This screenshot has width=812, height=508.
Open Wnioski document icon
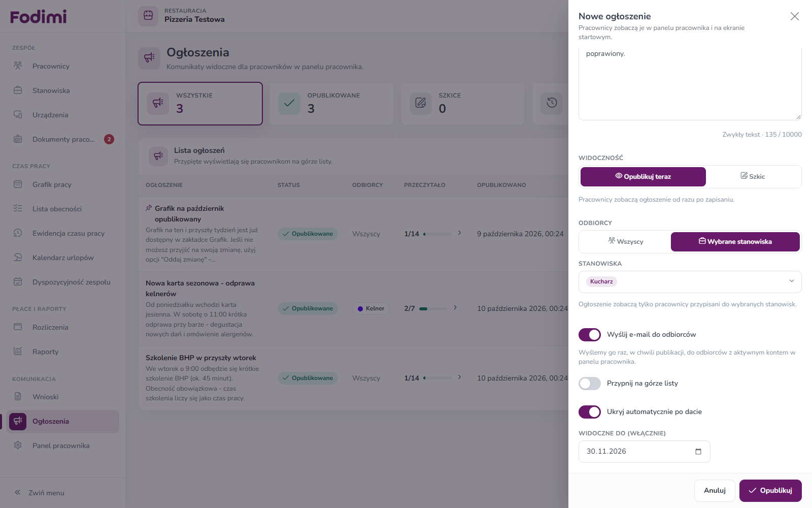coord(18,397)
